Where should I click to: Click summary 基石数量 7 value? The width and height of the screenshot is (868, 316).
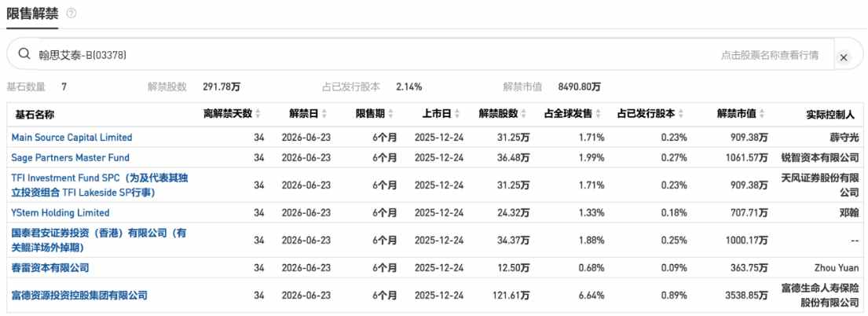[x=64, y=86]
